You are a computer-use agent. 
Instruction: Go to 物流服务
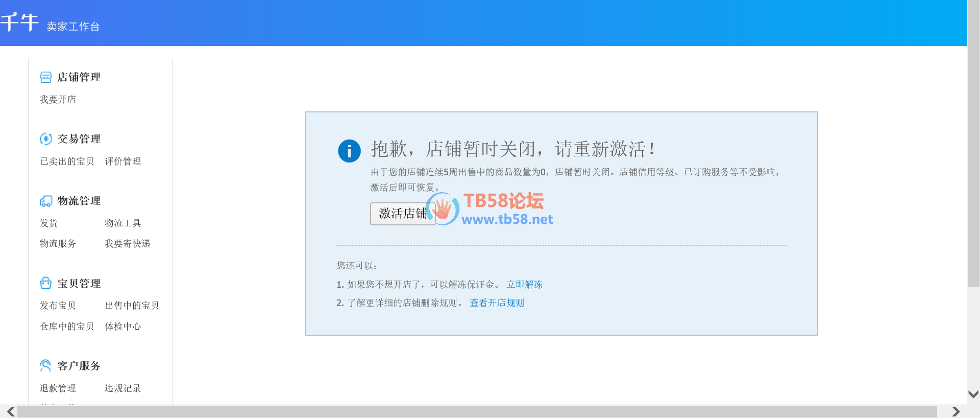pos(58,244)
